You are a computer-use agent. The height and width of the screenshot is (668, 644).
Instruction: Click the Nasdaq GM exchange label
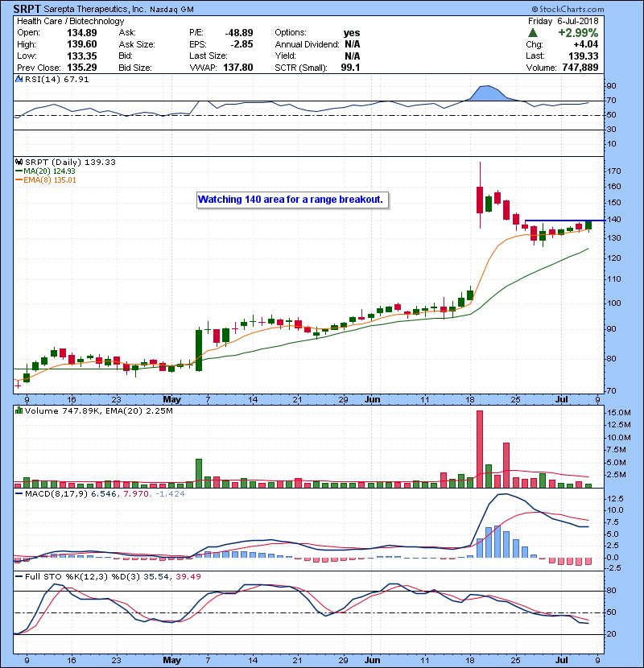[x=171, y=10]
